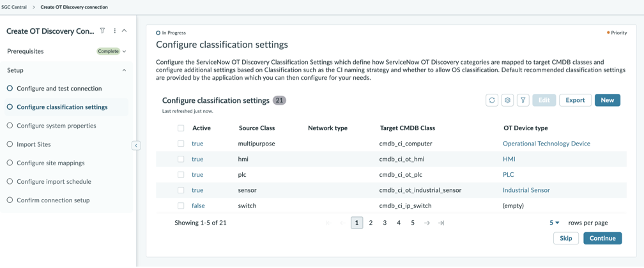The width and height of the screenshot is (644, 268).
Task: Open the Configure site mappings step
Action: click(x=50, y=163)
